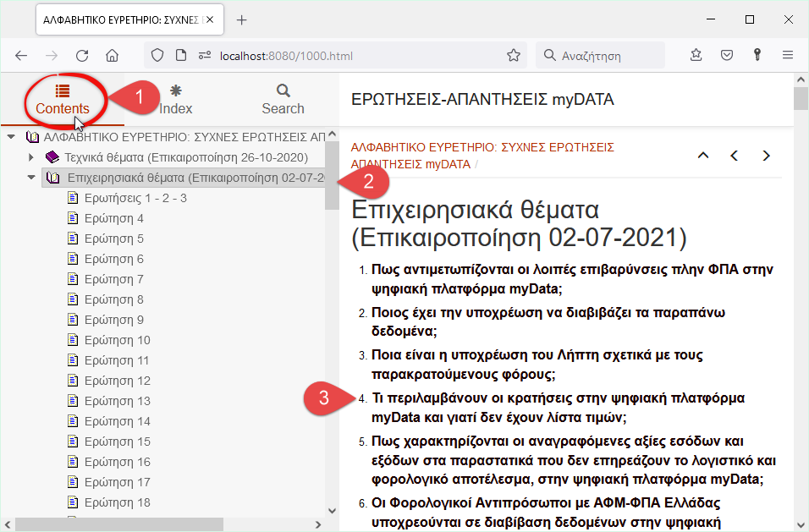The height and width of the screenshot is (532, 809).
Task: Click the browser Forward arrow
Action: (52, 56)
